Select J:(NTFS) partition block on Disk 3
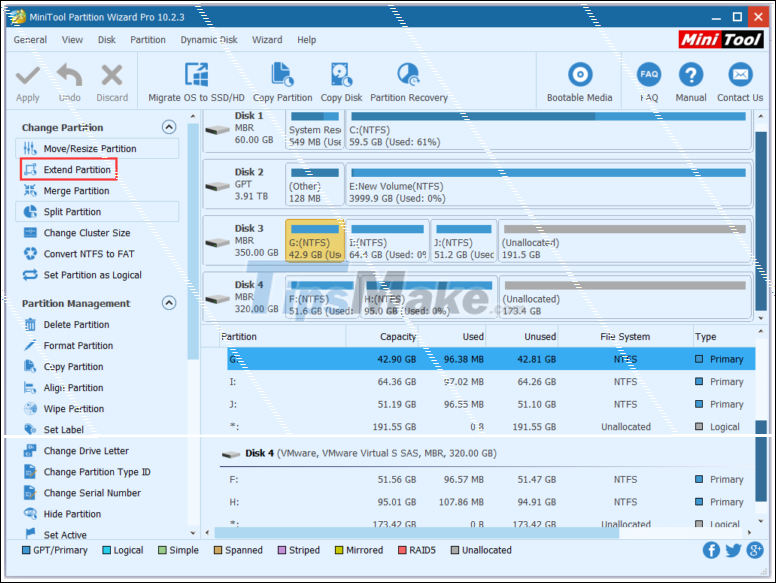 coord(463,241)
